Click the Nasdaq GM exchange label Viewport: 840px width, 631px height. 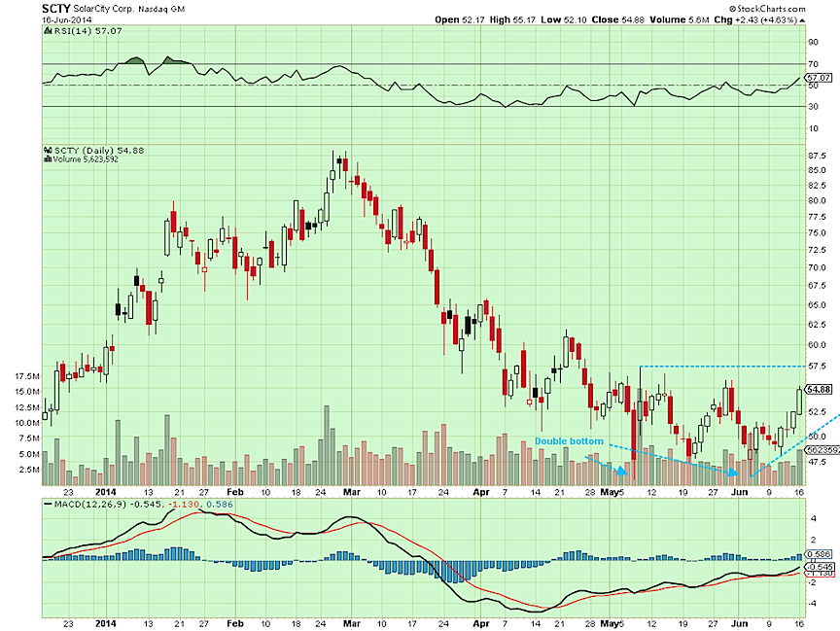161,9
